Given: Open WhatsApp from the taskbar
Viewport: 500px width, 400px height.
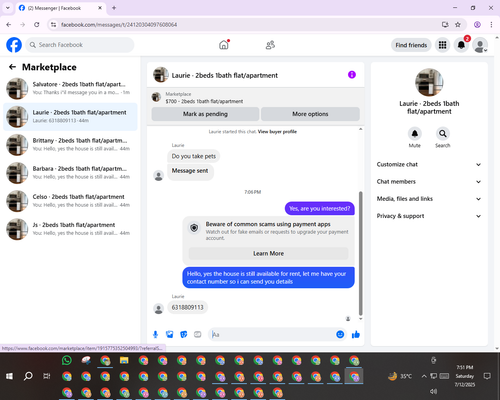Looking at the screenshot, I should click(x=67, y=360).
